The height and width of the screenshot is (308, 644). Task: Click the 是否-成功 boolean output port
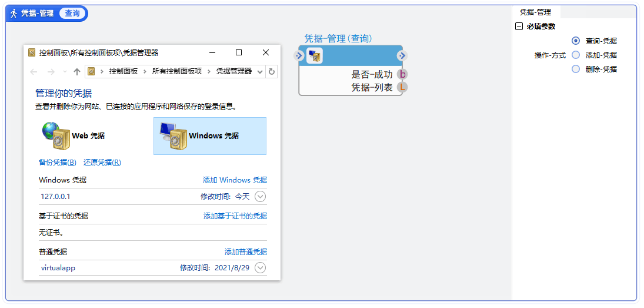tap(402, 74)
